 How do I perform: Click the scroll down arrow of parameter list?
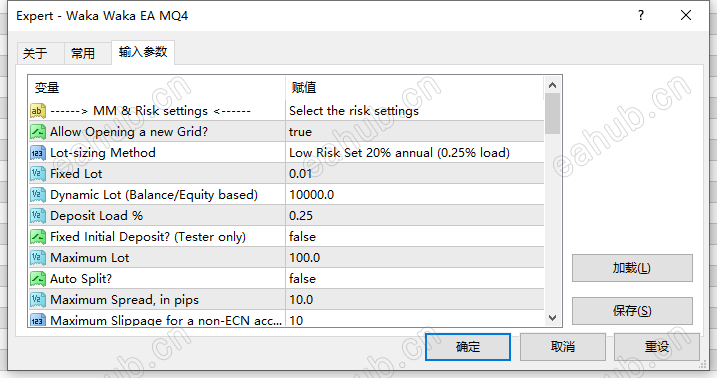(x=552, y=318)
